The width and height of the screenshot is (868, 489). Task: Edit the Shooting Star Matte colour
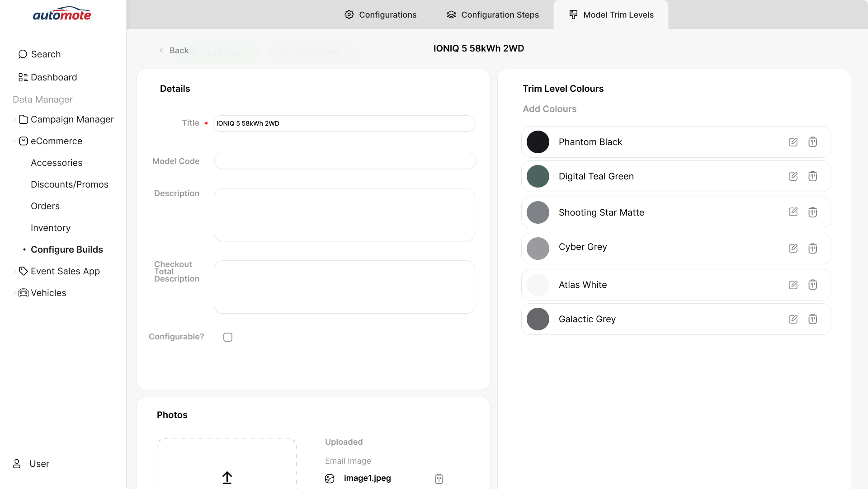coord(793,212)
